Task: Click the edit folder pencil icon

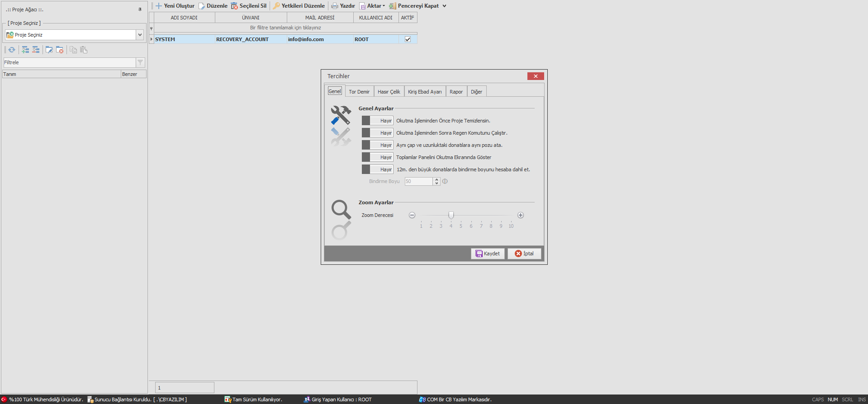Action: tap(49, 50)
